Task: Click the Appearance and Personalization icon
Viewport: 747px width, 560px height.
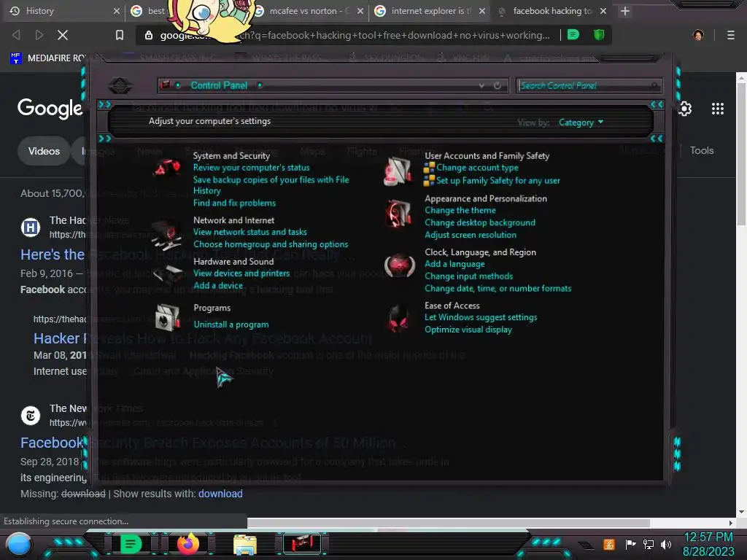Action: pyautogui.click(x=398, y=214)
